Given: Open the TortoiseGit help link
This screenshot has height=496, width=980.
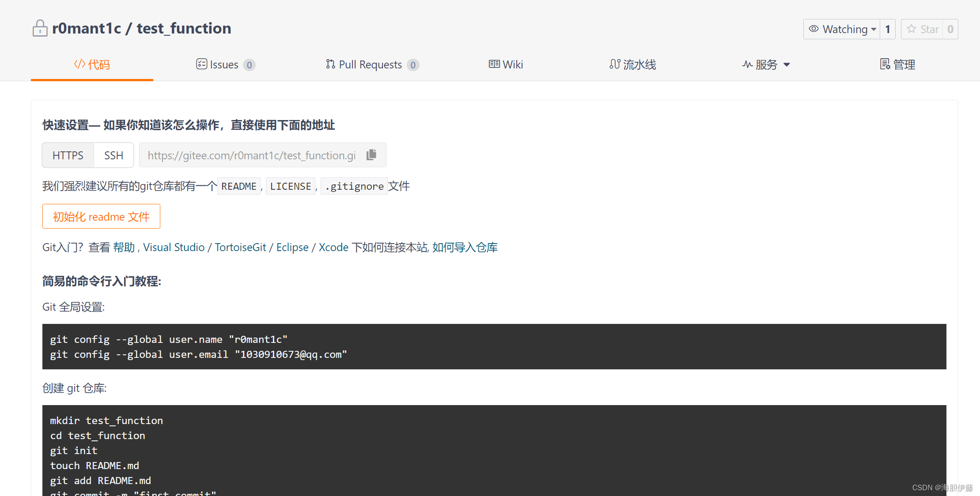Looking at the screenshot, I should [240, 247].
